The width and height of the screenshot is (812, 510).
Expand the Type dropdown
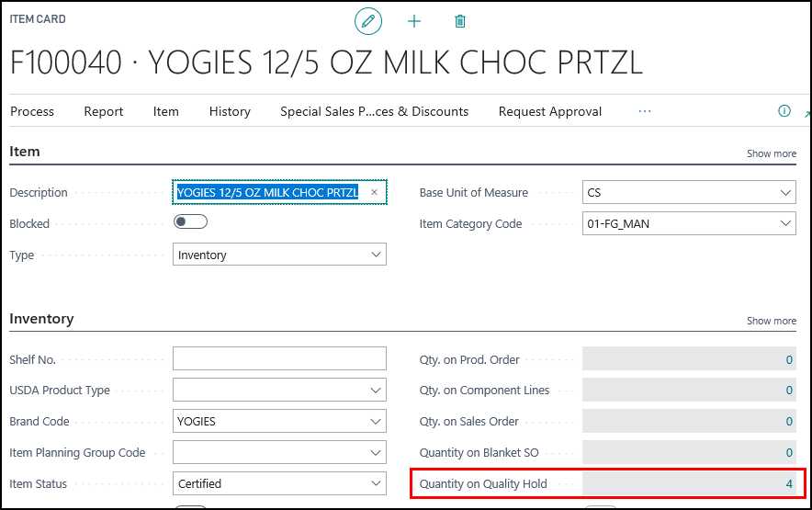(376, 255)
